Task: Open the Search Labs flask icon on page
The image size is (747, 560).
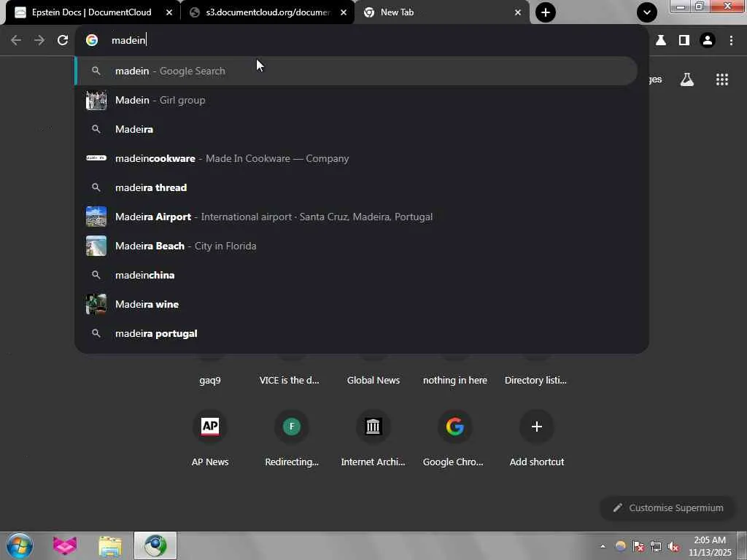Action: click(x=687, y=79)
